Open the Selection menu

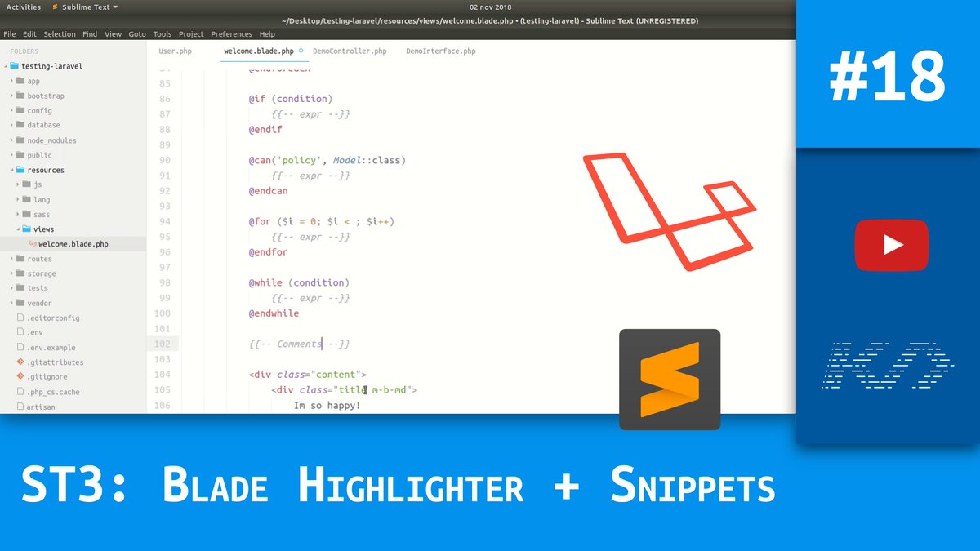60,34
